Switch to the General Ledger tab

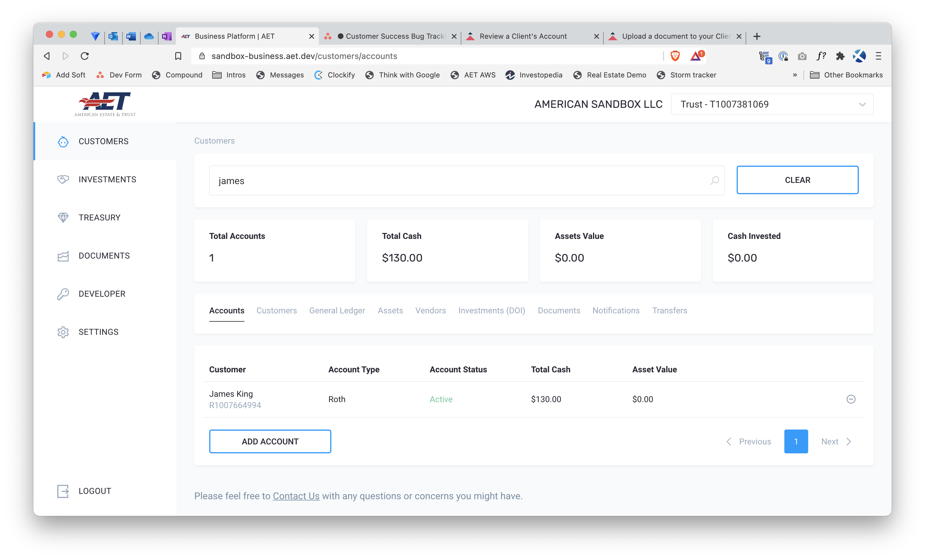[x=337, y=310]
